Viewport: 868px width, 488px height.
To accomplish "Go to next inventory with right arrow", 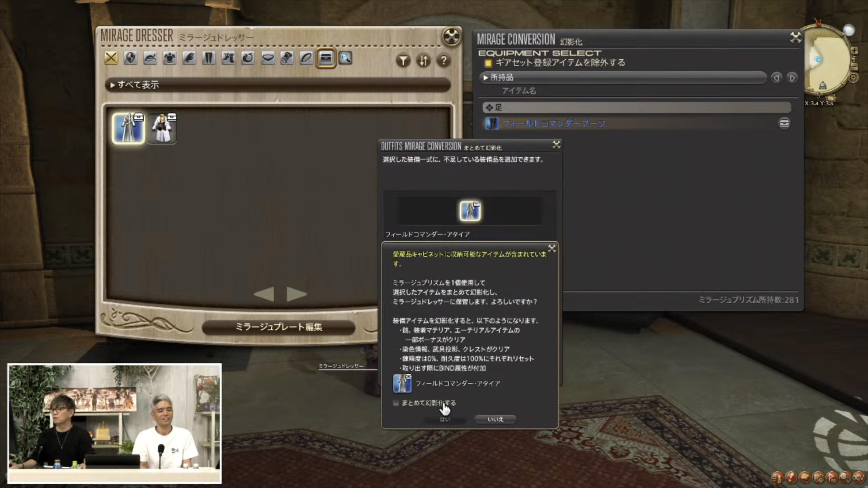I will click(792, 78).
